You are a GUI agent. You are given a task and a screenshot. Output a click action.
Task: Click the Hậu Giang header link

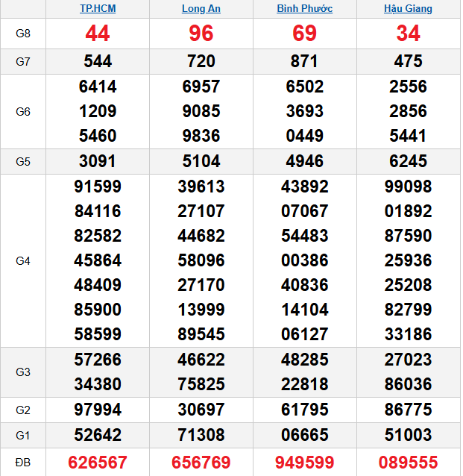[408, 9]
